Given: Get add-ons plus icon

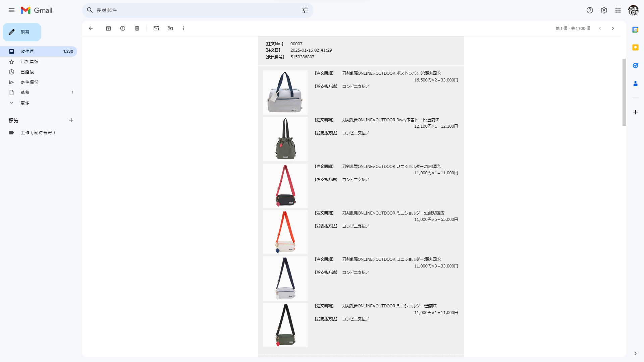Looking at the screenshot, I should click(635, 112).
